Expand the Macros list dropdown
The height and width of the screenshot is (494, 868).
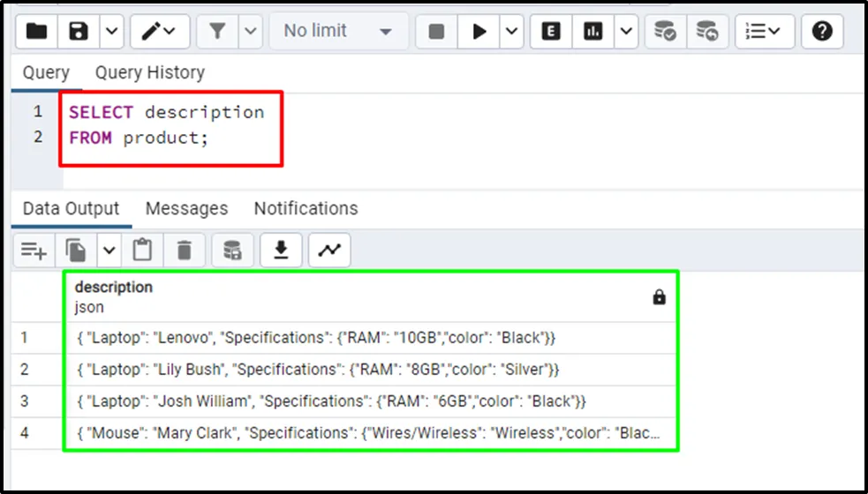point(763,32)
